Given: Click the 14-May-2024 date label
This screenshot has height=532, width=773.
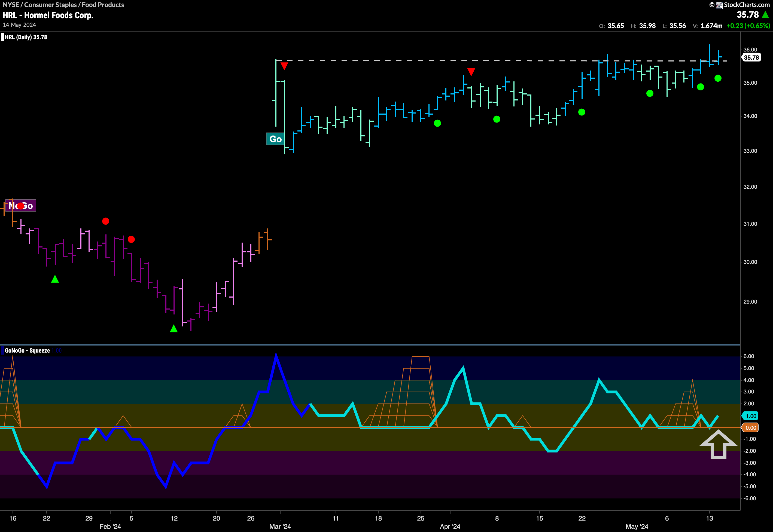Looking at the screenshot, I should point(19,25).
